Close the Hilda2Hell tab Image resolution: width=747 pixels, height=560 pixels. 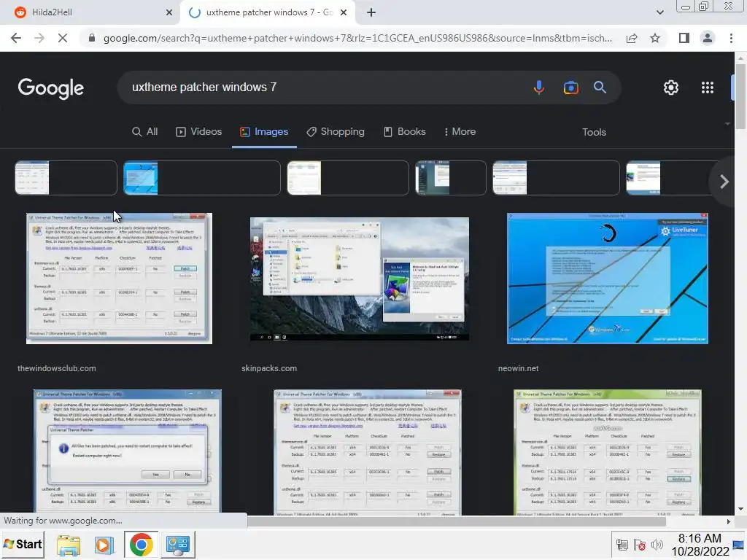click(x=169, y=12)
